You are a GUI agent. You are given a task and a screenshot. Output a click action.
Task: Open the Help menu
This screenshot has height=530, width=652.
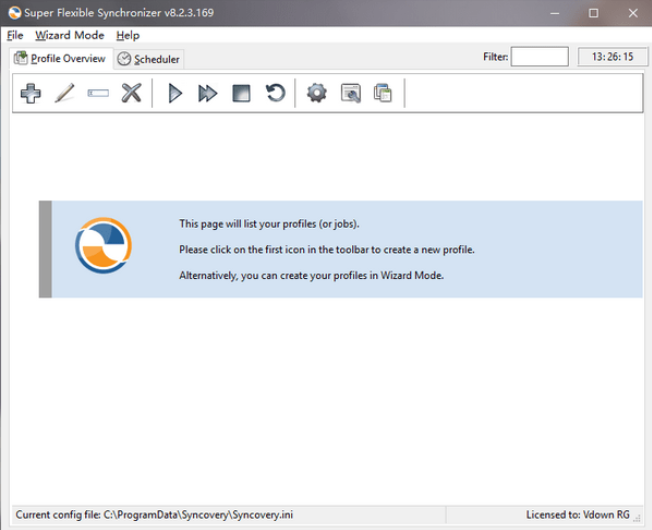(x=128, y=35)
